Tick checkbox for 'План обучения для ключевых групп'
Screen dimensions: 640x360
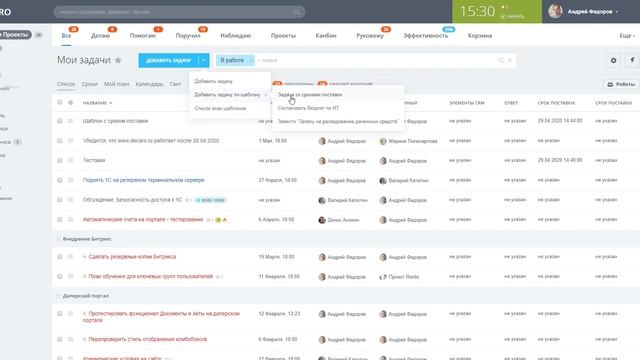[x=60, y=276]
